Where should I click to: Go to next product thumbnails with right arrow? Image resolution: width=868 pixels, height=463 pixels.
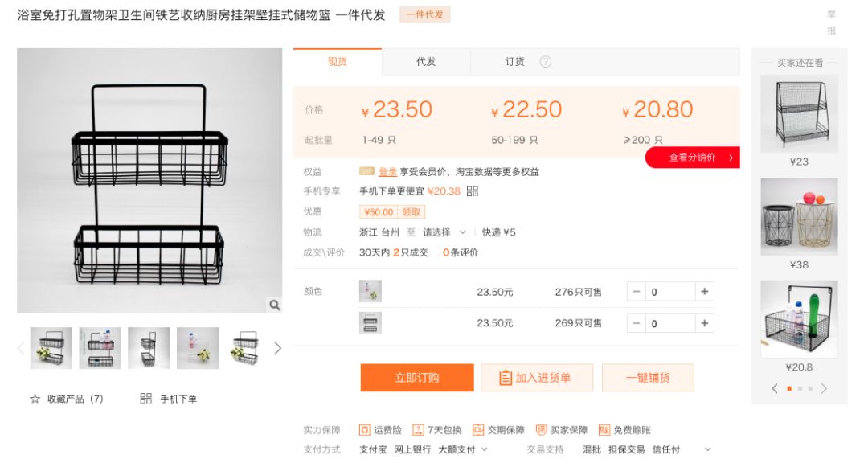click(x=277, y=348)
